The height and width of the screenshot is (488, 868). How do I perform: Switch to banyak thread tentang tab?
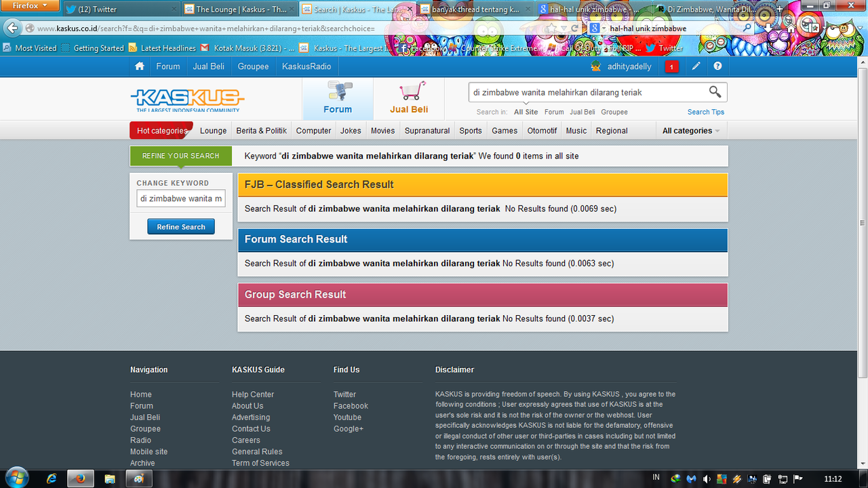(x=476, y=9)
